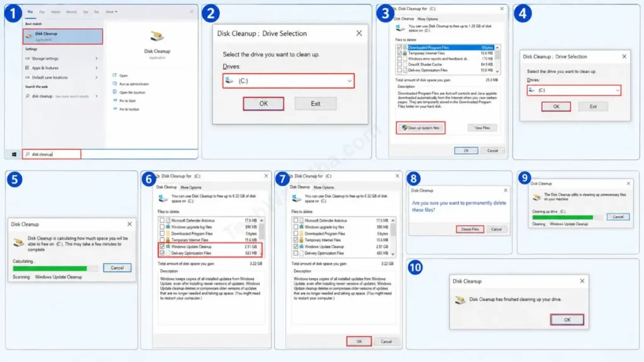644x362 pixels.
Task: Open the Drives dropdown in smaller Drive Selection dialog
Action: pyautogui.click(x=618, y=90)
